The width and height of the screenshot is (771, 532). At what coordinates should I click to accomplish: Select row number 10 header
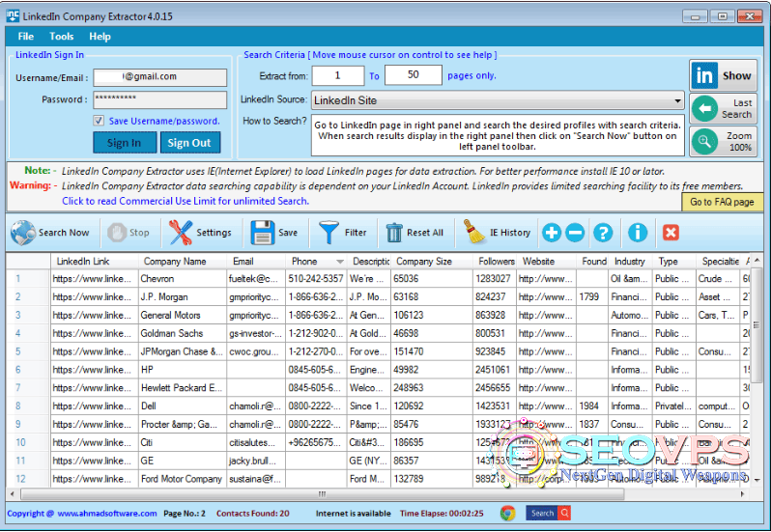(x=29, y=442)
